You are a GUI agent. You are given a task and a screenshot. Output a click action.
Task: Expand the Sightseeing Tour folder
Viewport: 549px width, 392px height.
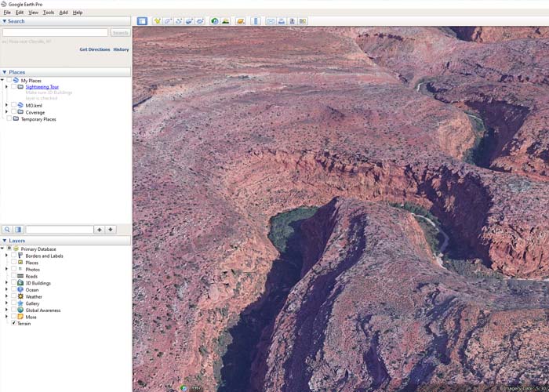point(6,87)
